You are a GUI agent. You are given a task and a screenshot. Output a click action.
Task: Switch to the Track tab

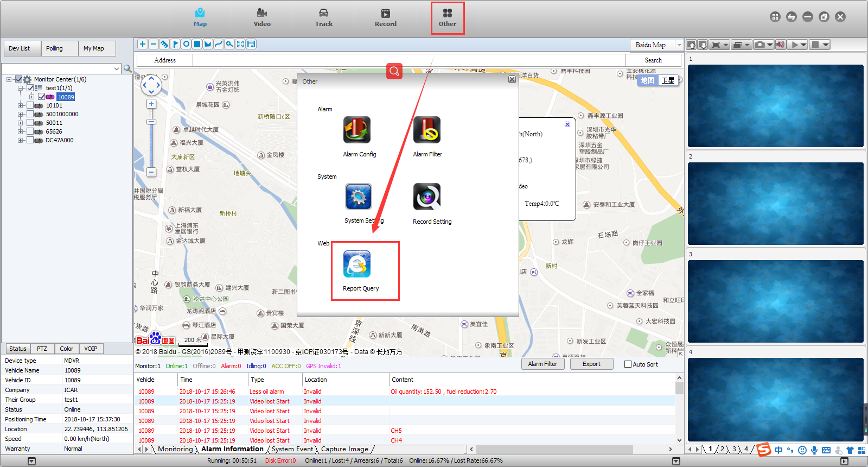324,18
